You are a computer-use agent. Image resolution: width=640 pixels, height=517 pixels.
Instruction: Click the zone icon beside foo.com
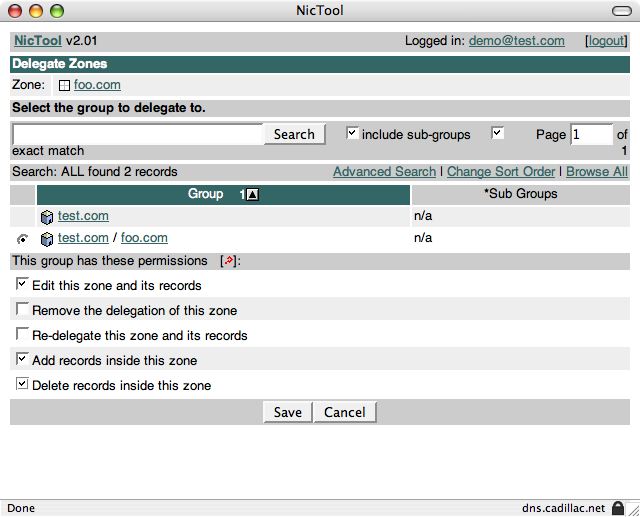coord(63,86)
